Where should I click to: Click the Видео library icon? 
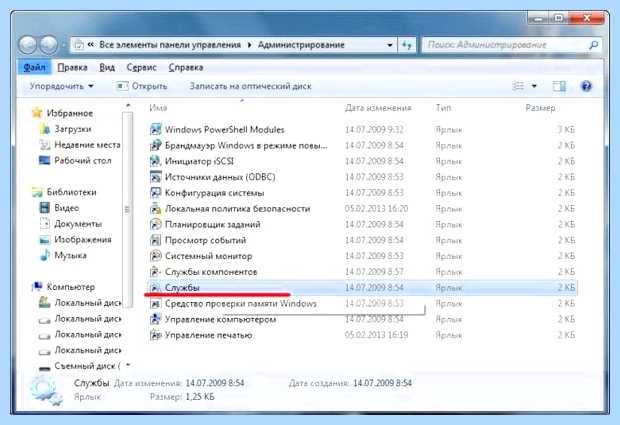click(45, 208)
